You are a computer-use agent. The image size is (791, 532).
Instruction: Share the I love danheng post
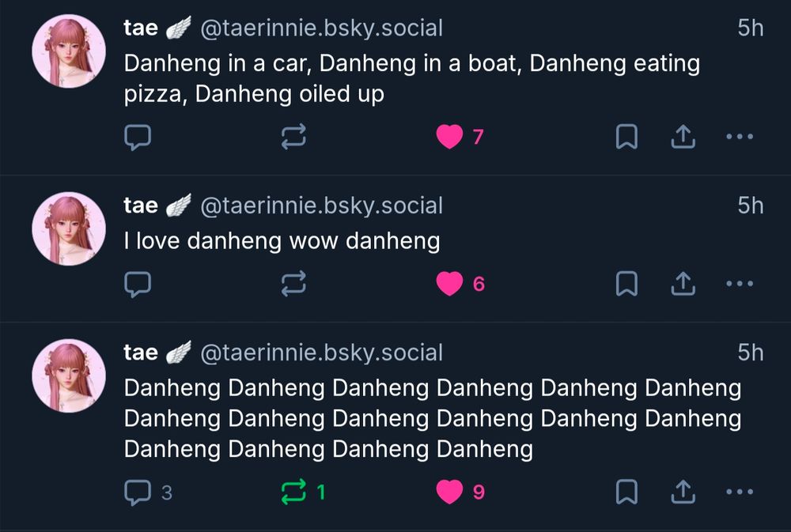pos(683,284)
